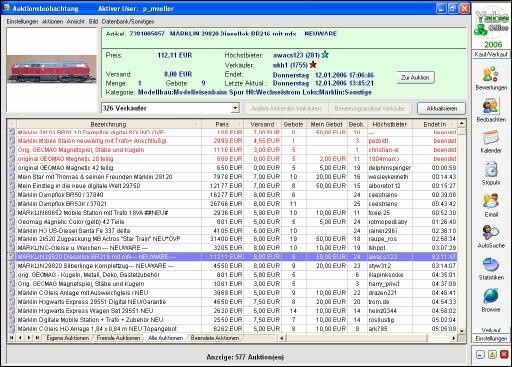The image size is (512, 367).
Task: Open the Datenbank/Sonstiges menu
Action: point(128,21)
